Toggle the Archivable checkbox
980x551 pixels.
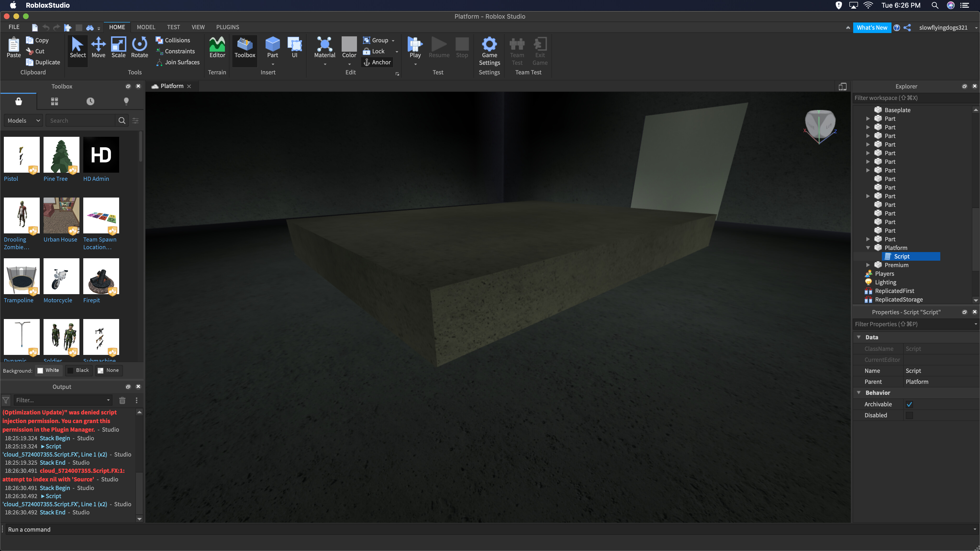(909, 404)
